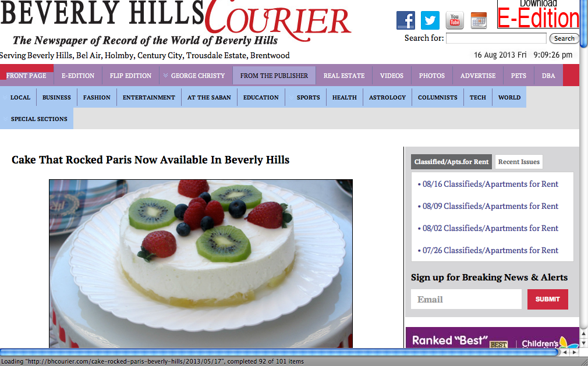Click the Email input field
The height and width of the screenshot is (366, 588).
[x=466, y=299]
